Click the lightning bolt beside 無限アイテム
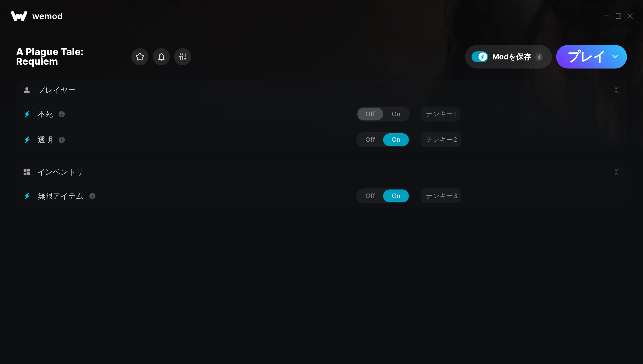This screenshot has height=364, width=643. point(27,196)
